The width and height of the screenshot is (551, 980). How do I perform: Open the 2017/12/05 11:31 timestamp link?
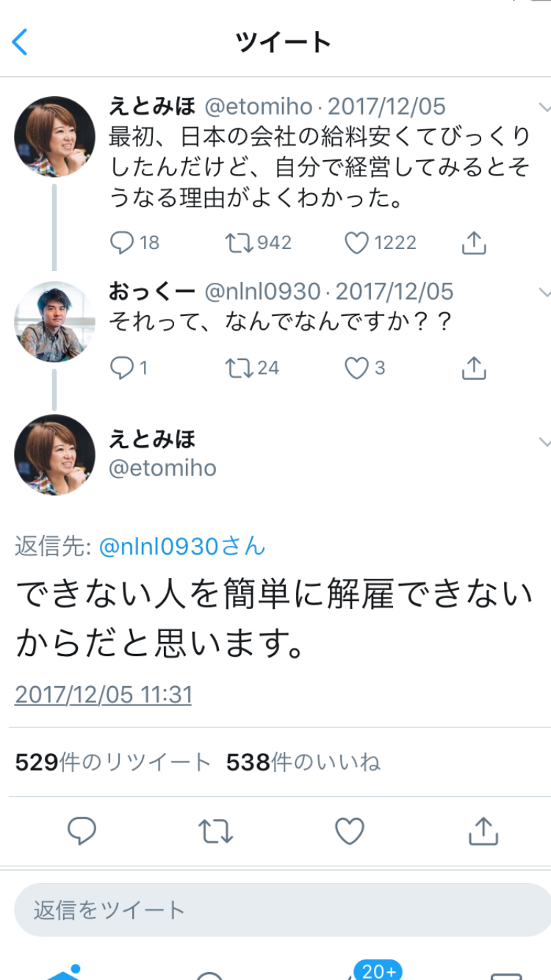pyautogui.click(x=103, y=694)
